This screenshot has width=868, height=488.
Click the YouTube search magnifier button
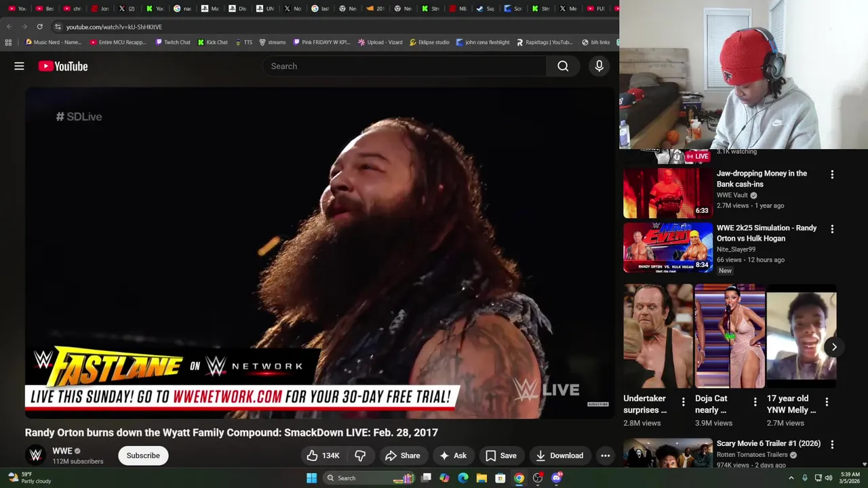[x=563, y=66]
